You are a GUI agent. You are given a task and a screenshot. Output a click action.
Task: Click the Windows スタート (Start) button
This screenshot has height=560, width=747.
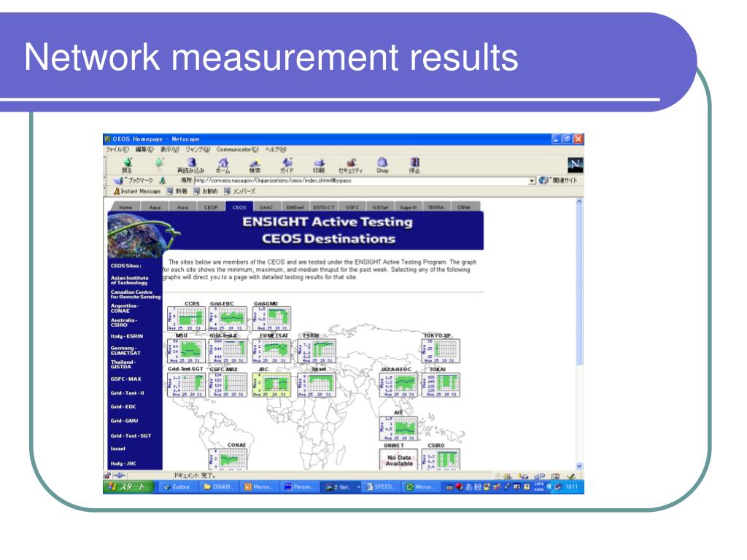point(128,486)
